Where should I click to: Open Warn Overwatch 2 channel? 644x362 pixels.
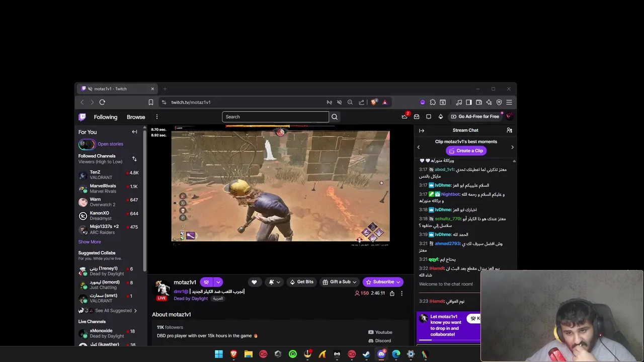coord(109,202)
